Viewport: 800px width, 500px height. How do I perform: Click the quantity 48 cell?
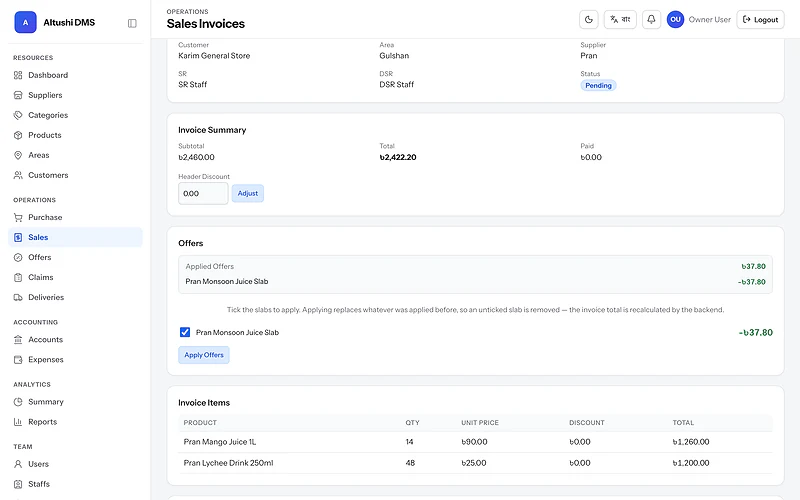(x=410, y=463)
